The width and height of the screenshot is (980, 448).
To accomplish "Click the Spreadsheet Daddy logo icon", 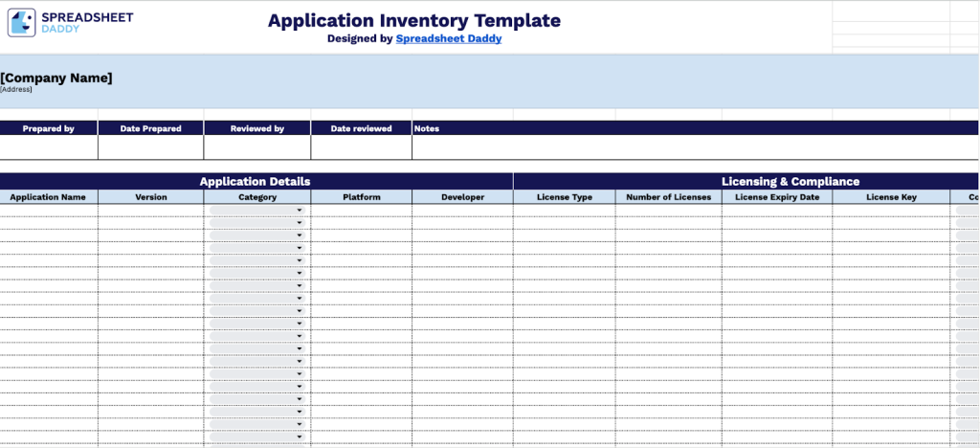I will pyautogui.click(x=22, y=23).
